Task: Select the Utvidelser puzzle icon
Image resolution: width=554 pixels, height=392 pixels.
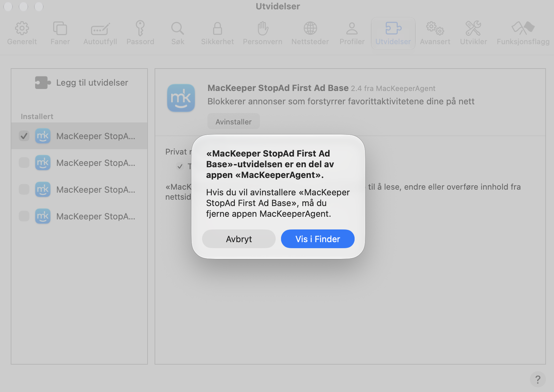Action: [393, 28]
